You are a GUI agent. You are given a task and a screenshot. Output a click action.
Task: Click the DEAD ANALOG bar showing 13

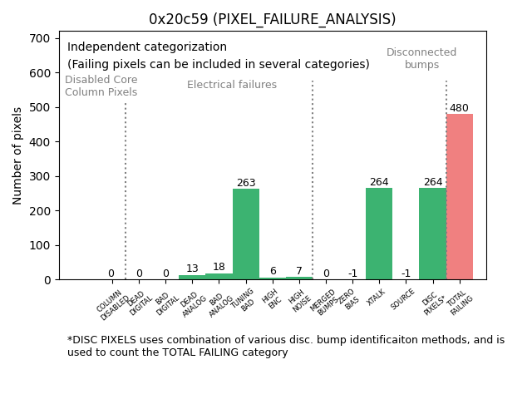[x=192, y=278]
